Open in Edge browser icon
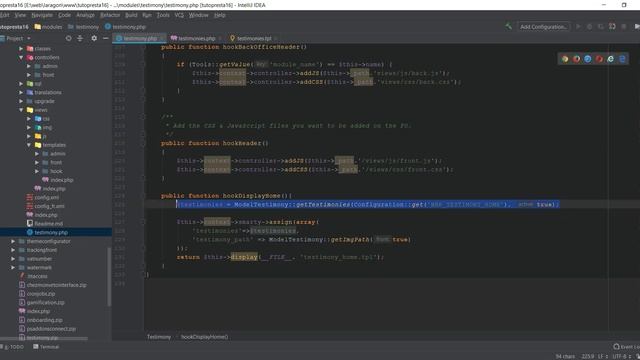The width and height of the screenshot is (640, 360). pos(622,59)
